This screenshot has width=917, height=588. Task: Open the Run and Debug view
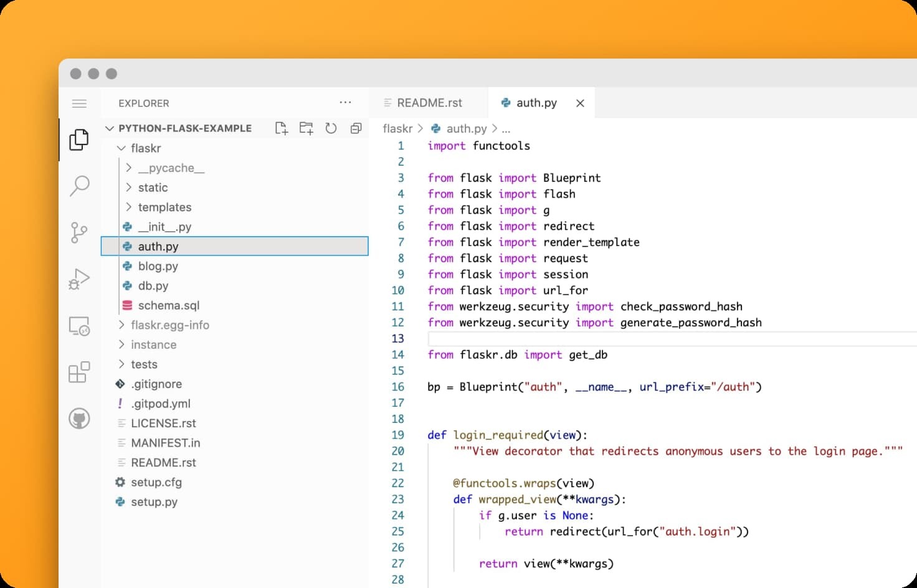tap(79, 278)
